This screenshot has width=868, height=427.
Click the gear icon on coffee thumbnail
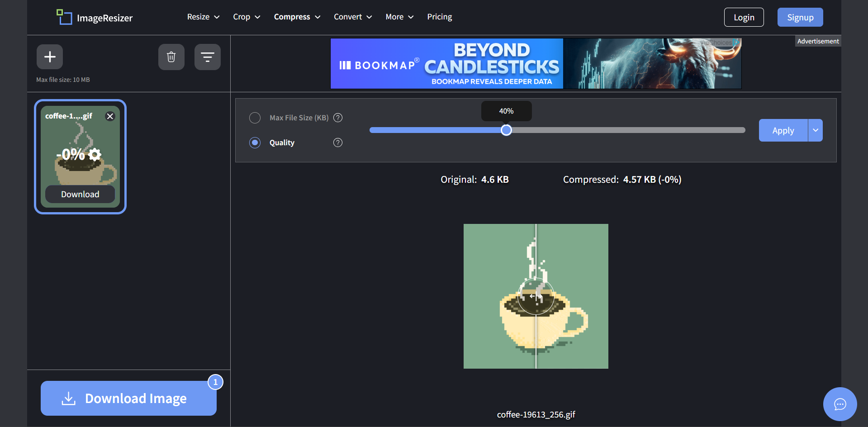(x=95, y=154)
